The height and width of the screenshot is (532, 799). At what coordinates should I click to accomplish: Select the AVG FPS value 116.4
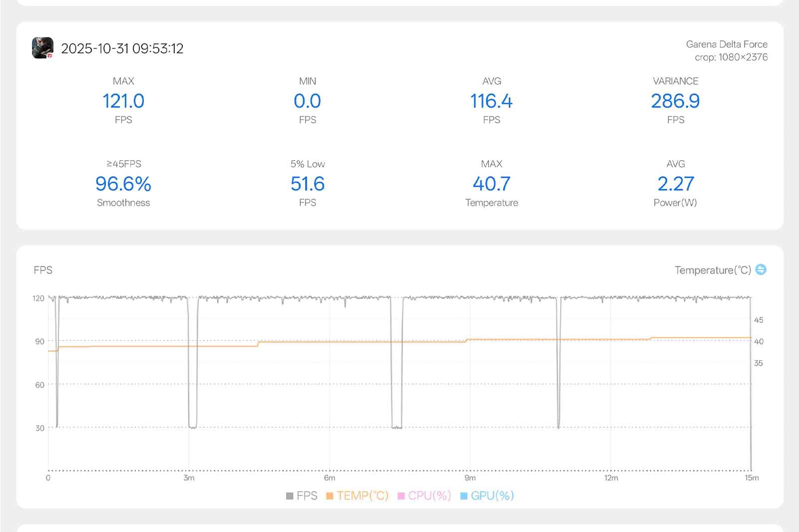[x=491, y=101]
